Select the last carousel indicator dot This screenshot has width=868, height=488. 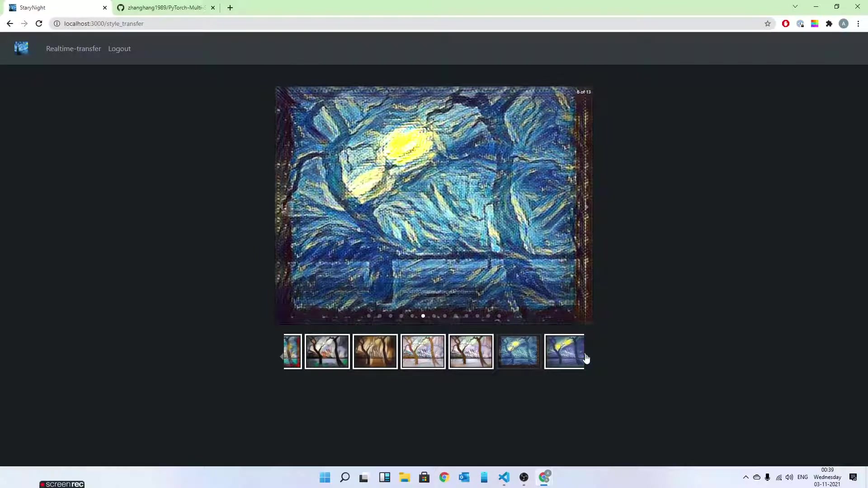(x=499, y=316)
